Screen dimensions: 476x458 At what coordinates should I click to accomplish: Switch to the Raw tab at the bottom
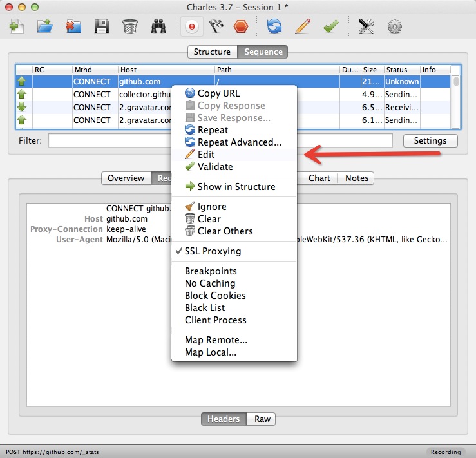tap(262, 419)
